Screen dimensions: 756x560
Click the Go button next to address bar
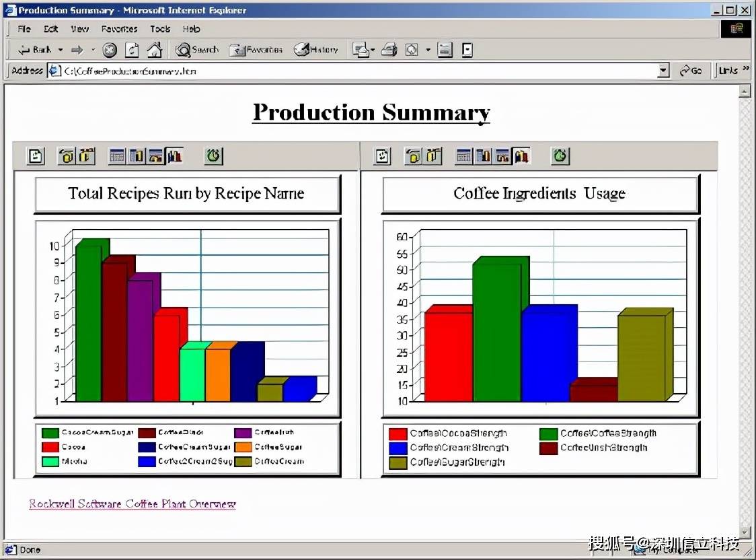click(x=691, y=71)
